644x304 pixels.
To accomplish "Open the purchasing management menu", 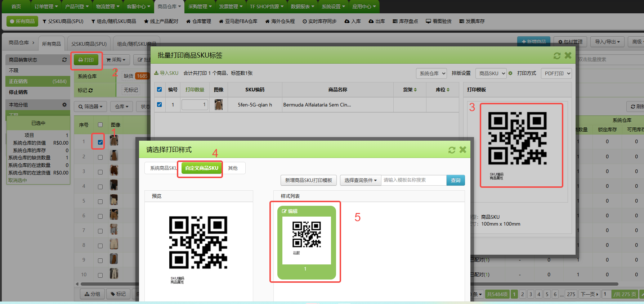I will point(200,6).
